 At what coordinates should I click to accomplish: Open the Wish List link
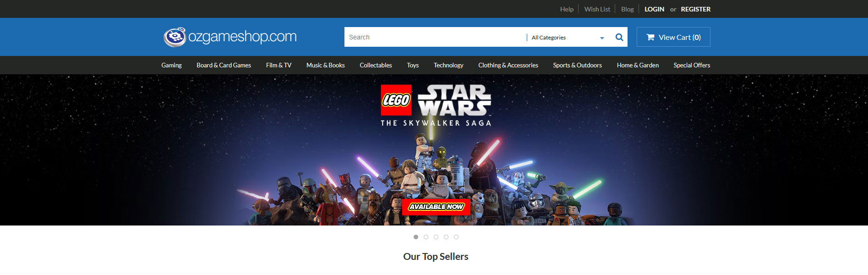point(597,9)
